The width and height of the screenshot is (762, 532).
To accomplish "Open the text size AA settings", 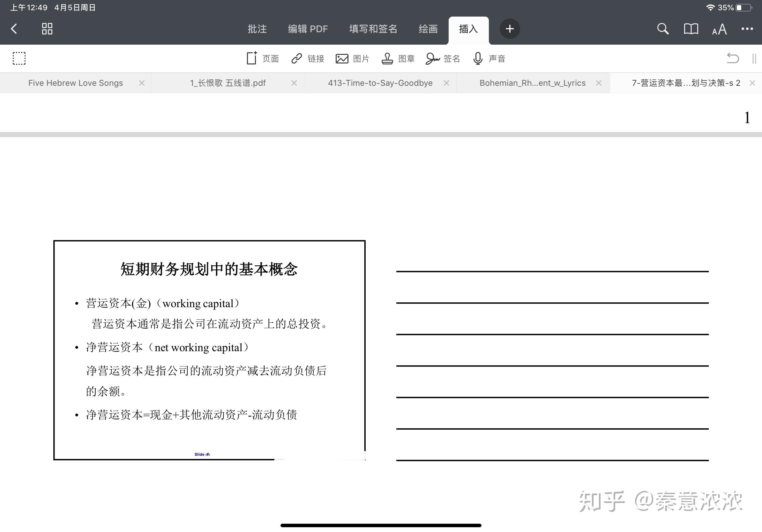I will click(x=719, y=30).
